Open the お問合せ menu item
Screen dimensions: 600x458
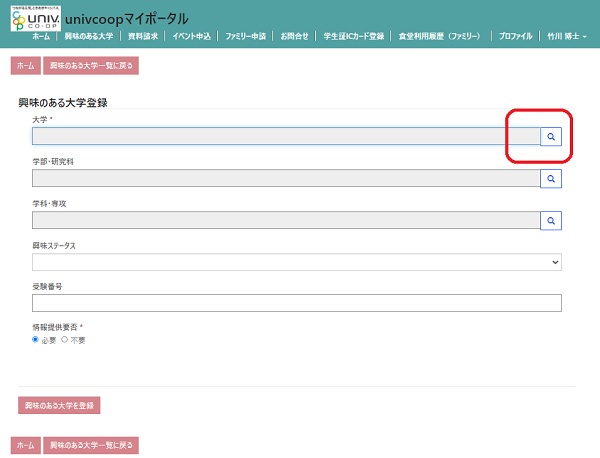[x=294, y=36]
